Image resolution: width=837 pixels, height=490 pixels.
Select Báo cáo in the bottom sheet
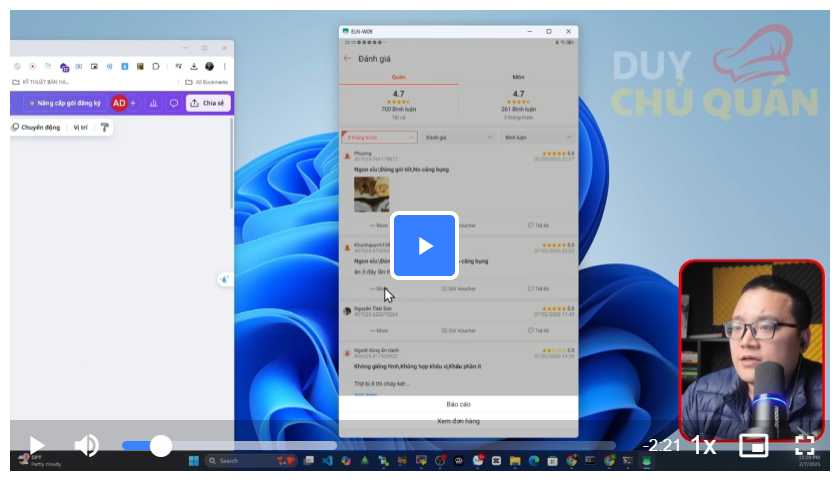pos(458,404)
